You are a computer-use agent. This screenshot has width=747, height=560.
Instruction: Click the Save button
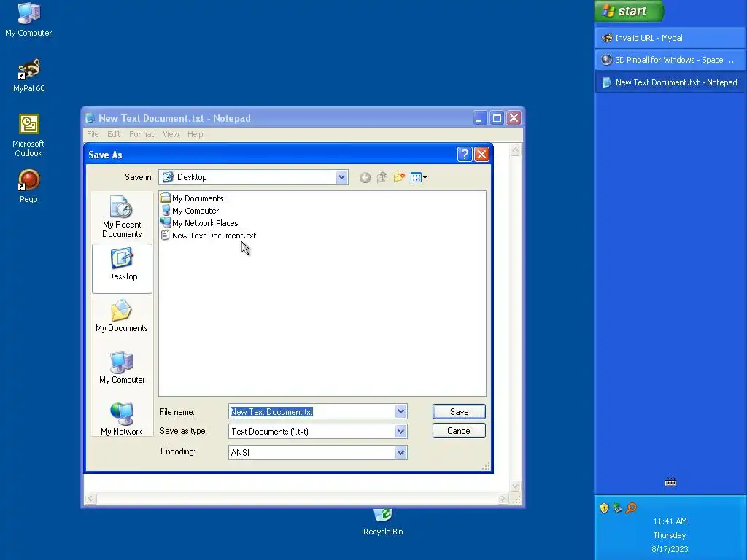459,411
